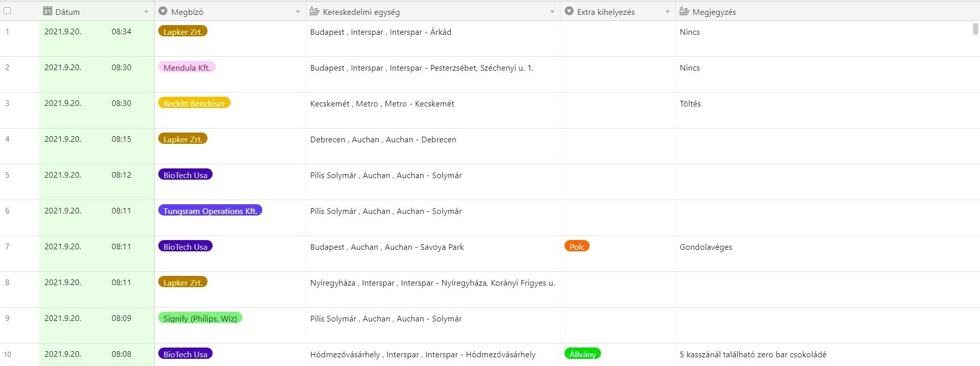Select row number 9
980x366 pixels.
coord(7,318)
